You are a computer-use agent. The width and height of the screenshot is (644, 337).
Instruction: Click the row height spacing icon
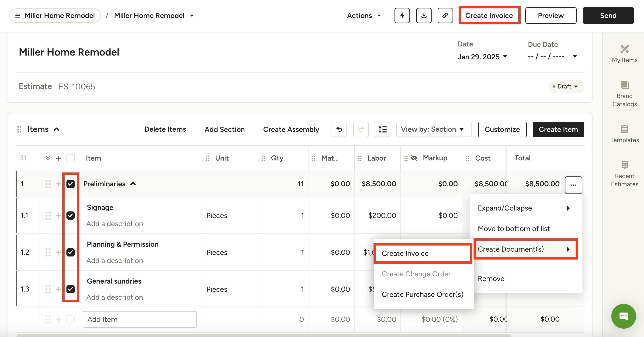382,129
